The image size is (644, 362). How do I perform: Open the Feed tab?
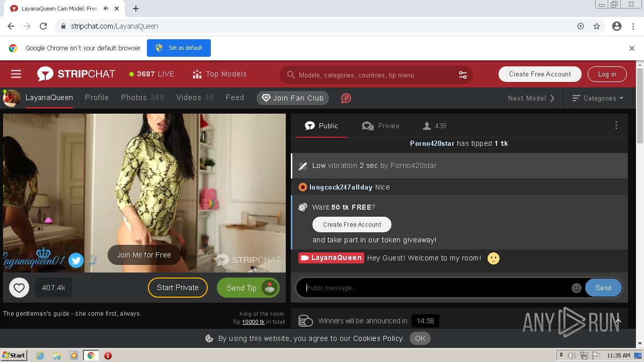click(x=235, y=98)
